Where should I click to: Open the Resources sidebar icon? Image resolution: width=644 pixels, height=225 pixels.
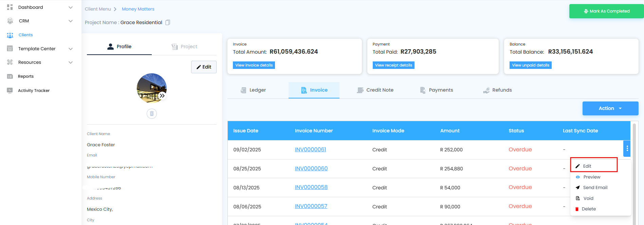pos(10,62)
